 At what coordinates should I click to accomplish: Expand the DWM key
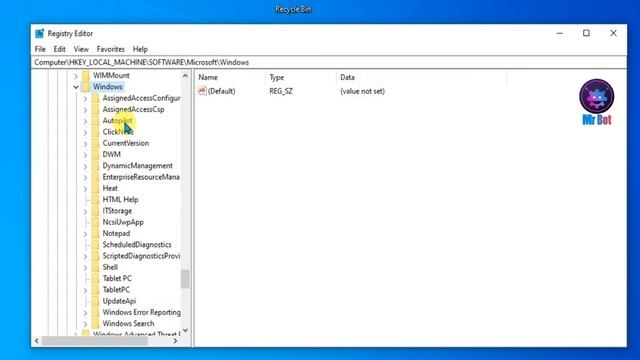coord(85,155)
